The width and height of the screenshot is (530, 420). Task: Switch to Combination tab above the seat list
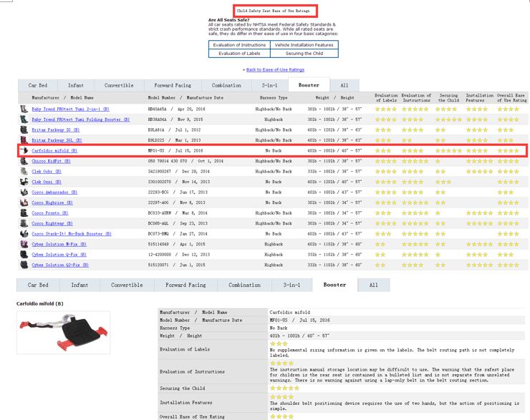coord(226,85)
